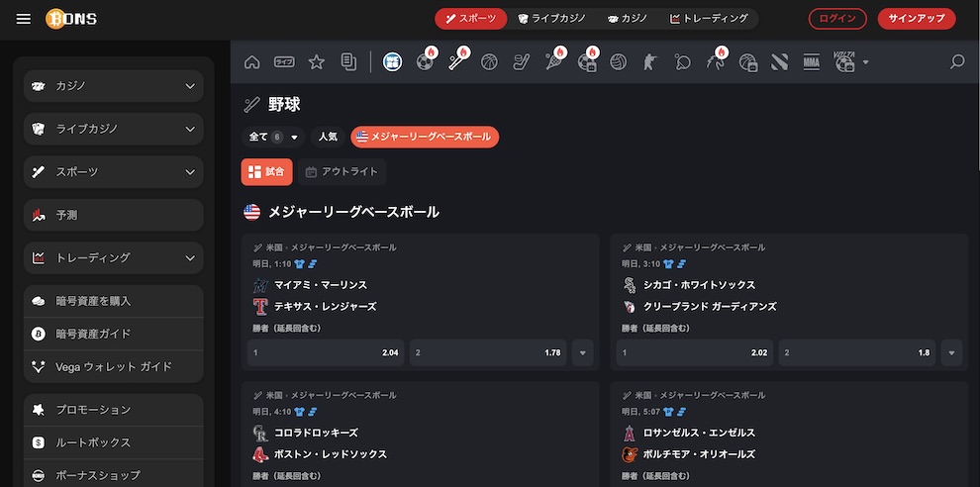Select the VOLTA football icon
980x487 pixels.
(844, 62)
